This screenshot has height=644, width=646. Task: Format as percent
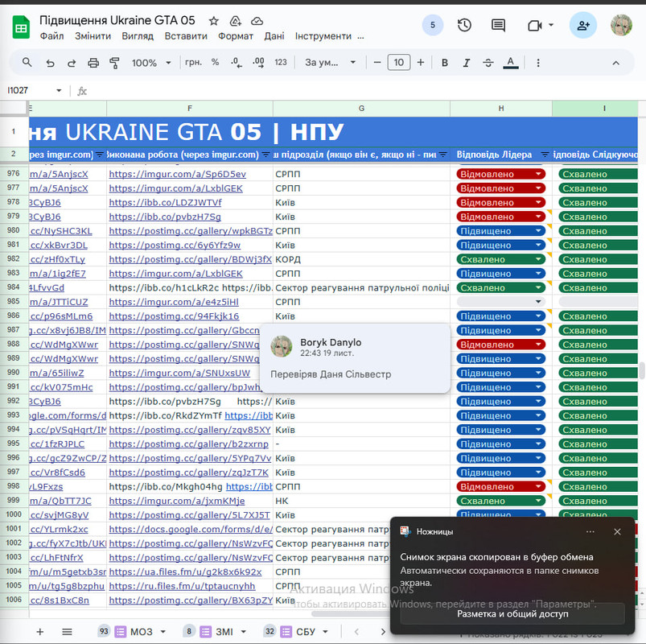[x=215, y=62]
